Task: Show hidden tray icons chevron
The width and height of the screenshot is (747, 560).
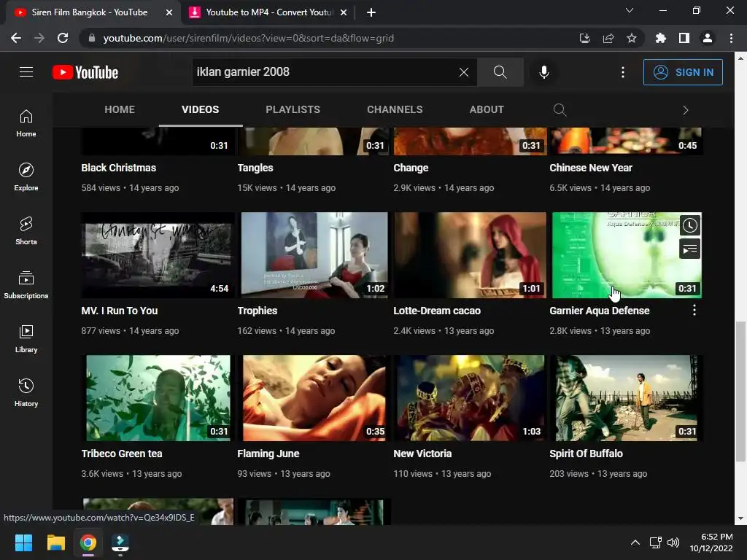Action: coord(635,542)
